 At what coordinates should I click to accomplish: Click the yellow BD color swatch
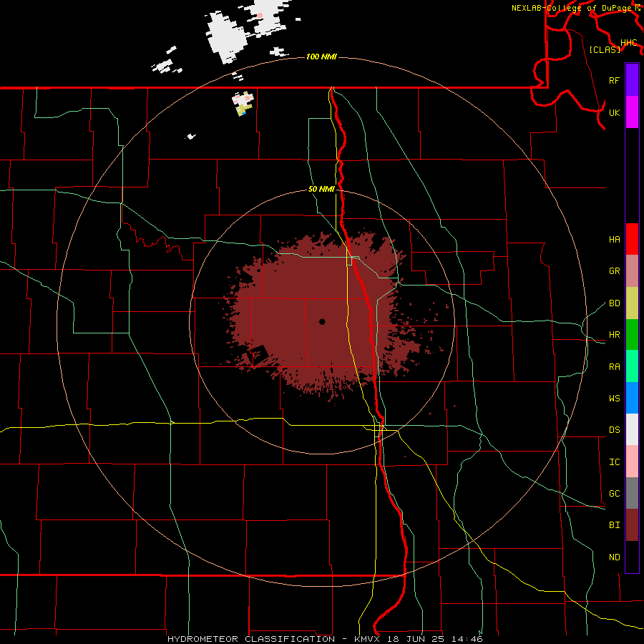(632, 303)
